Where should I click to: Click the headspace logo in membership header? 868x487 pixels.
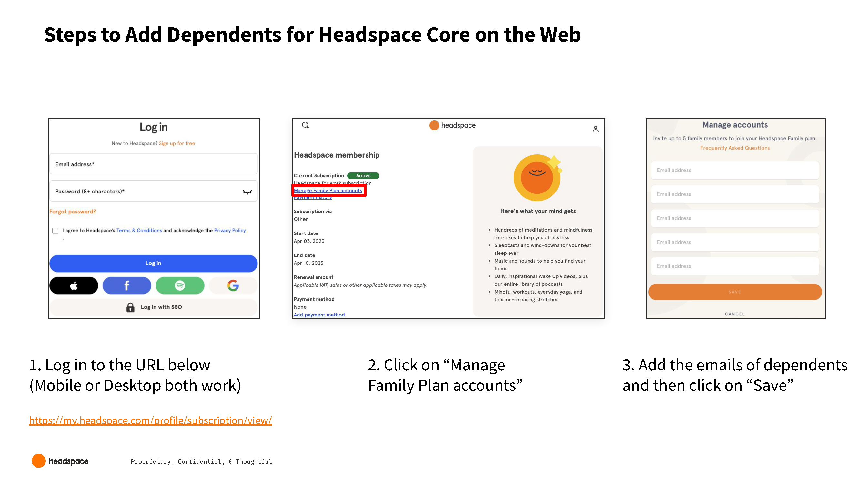452,125
